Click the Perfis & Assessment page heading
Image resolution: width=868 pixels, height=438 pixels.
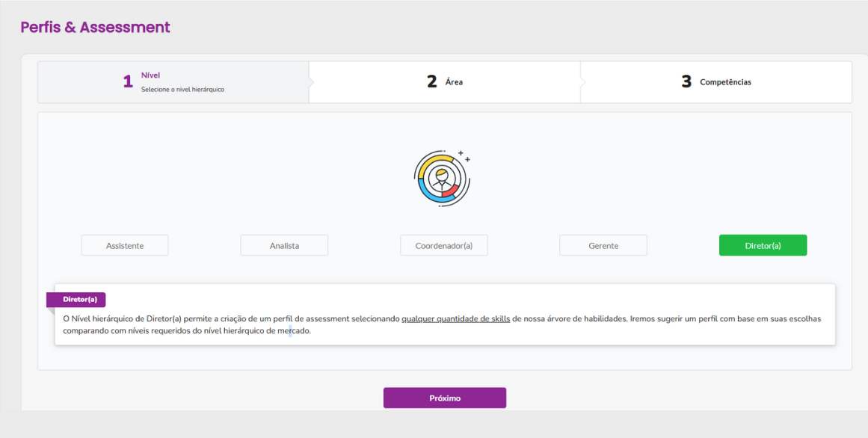pos(95,27)
